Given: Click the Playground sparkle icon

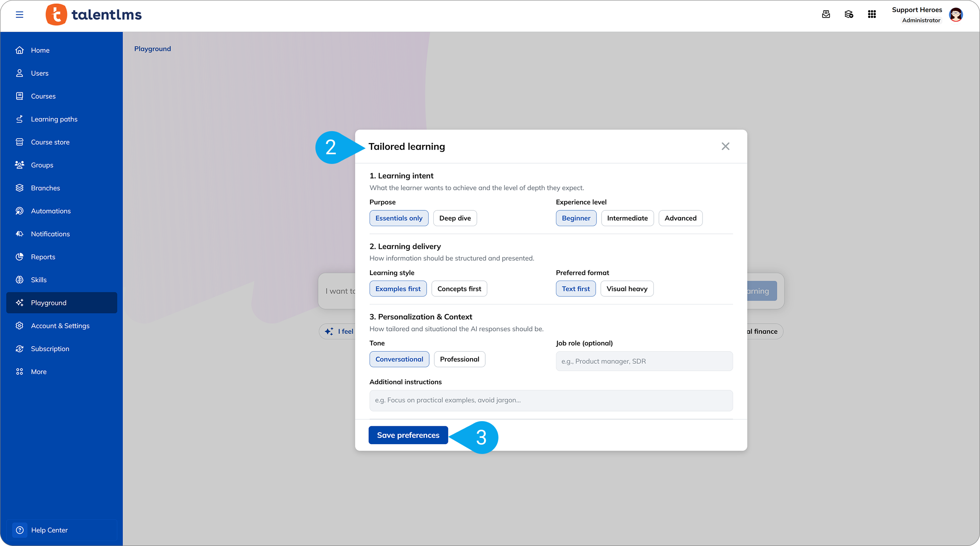Looking at the screenshot, I should pos(20,303).
